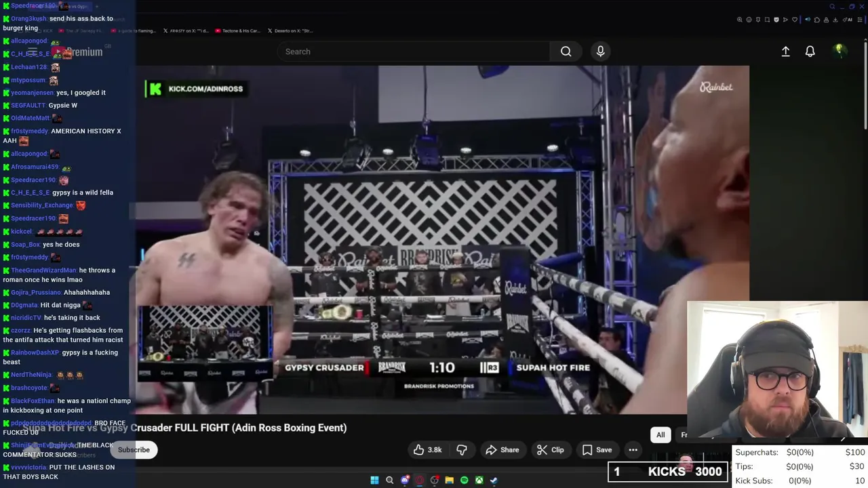The image size is (868, 488).
Task: Open Windows taskbar search
Action: 389,481
